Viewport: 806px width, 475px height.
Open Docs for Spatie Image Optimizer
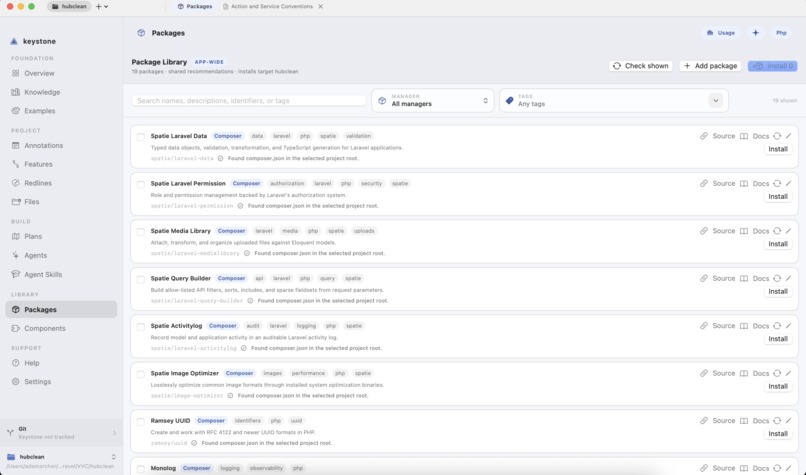[755, 373]
